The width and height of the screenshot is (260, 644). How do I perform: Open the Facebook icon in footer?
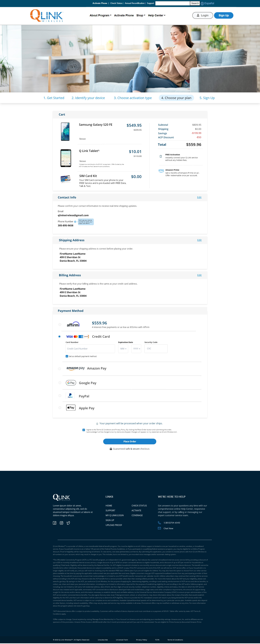coord(55,523)
